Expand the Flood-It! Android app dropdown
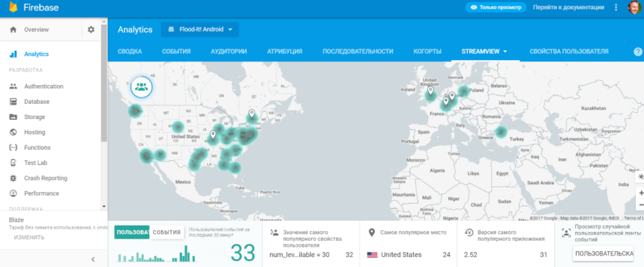 coord(200,29)
